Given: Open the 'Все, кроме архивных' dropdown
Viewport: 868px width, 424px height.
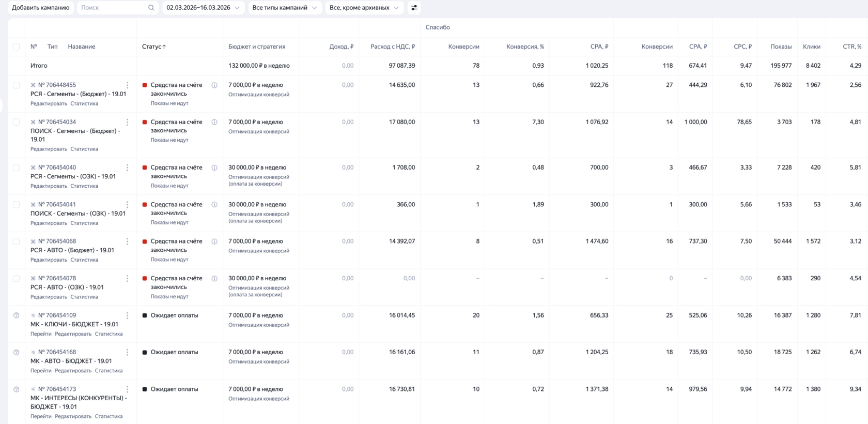Looking at the screenshot, I should (x=364, y=8).
